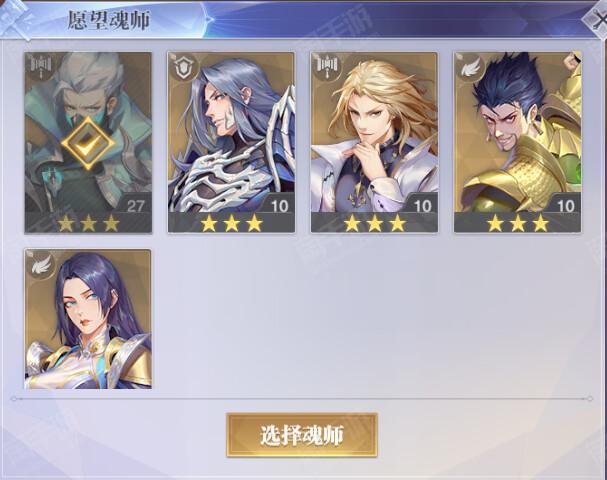Click the level 10 badge on blonde hero

[422, 206]
